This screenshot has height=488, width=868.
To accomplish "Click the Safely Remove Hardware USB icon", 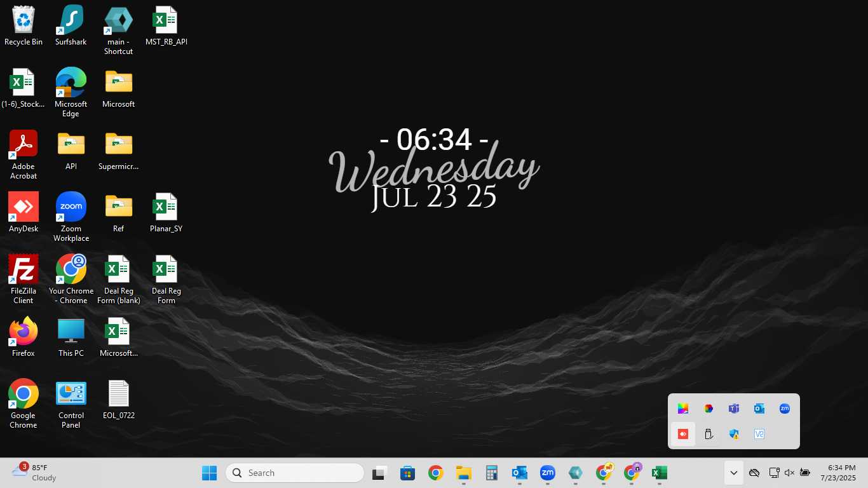I will [709, 434].
